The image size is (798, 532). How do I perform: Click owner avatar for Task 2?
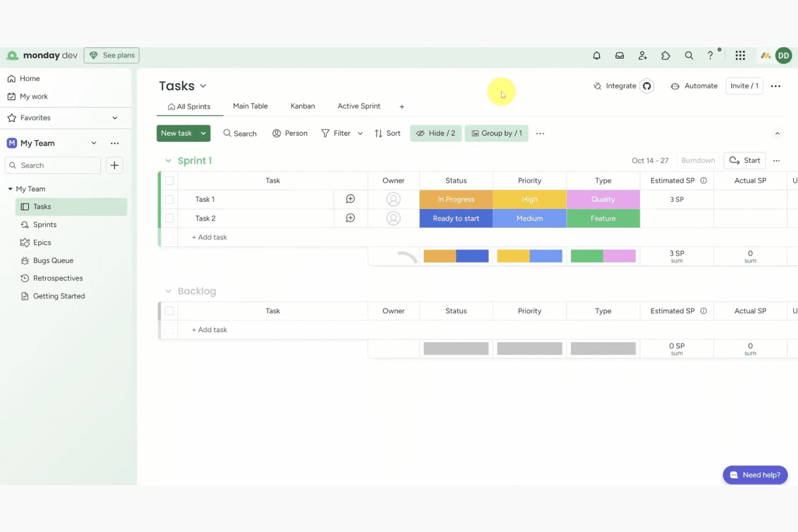(394, 218)
